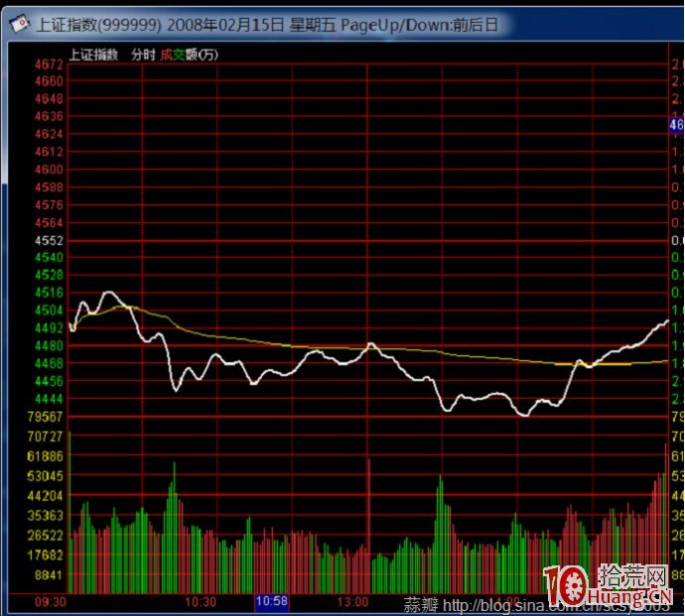Image resolution: width=685 pixels, height=616 pixels.
Task: Click the blue highlighted value on the right axis
Action: (x=676, y=125)
